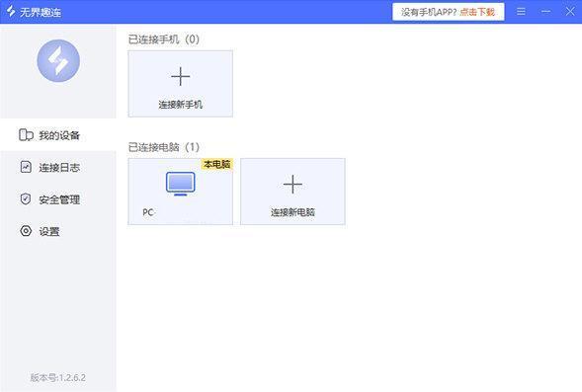582x392 pixels.
Task: Click the PC device name text
Action: pyautogui.click(x=148, y=212)
